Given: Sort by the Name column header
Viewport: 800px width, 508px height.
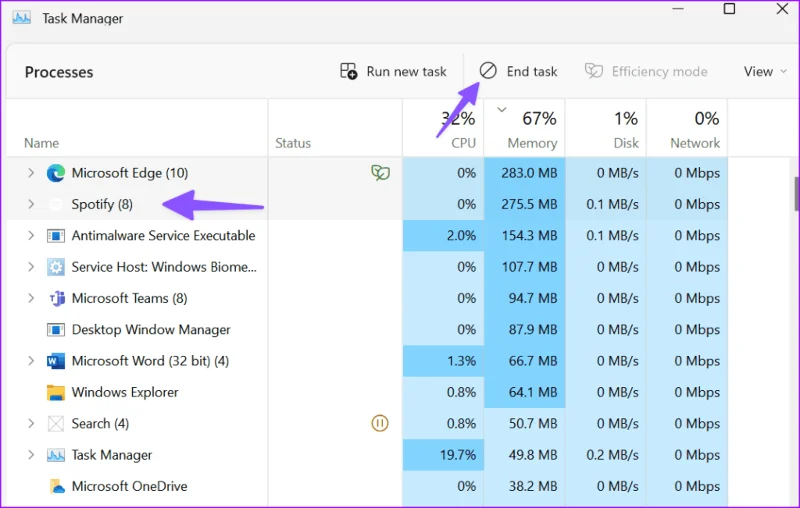Looking at the screenshot, I should pos(41,143).
